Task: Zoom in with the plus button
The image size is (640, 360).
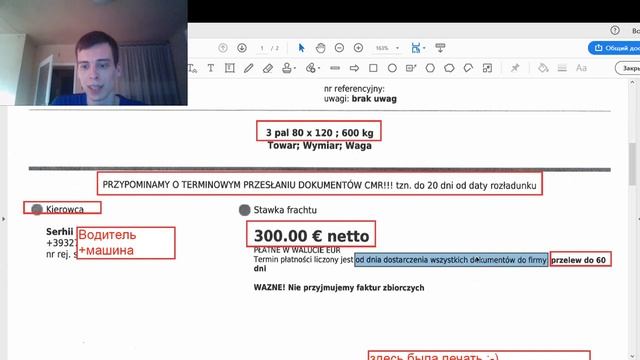Action: point(358,48)
